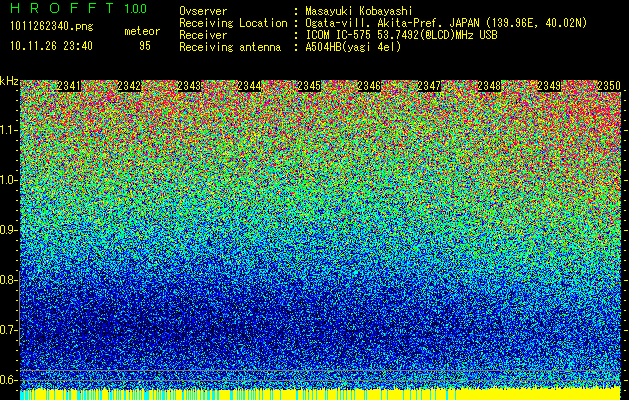The height and width of the screenshot is (400, 629).
Task: Click the meteor label
Action: click(x=142, y=31)
